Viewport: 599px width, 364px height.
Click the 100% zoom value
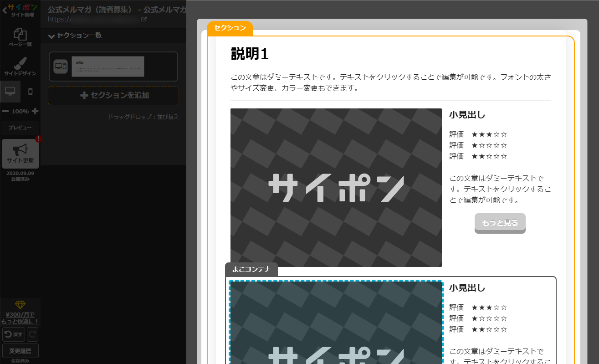20,111
